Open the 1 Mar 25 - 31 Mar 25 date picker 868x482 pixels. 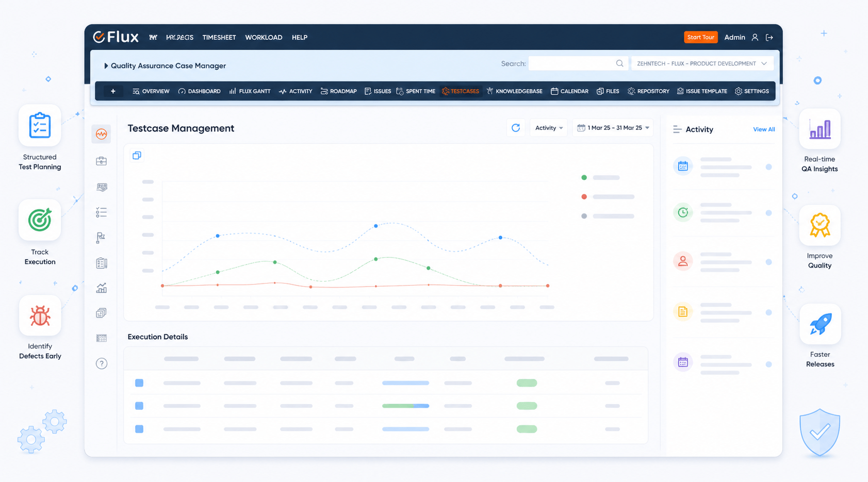coord(613,128)
